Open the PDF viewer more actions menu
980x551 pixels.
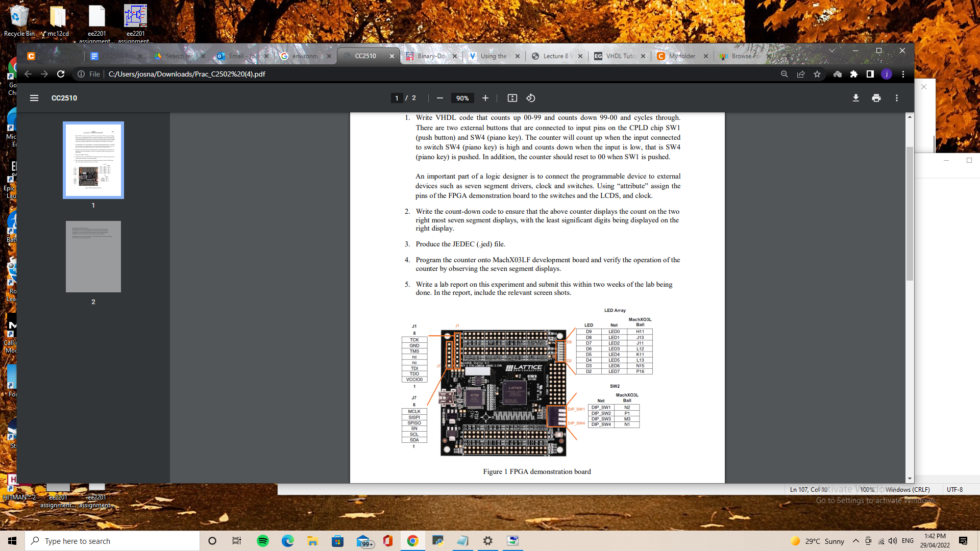coord(897,98)
